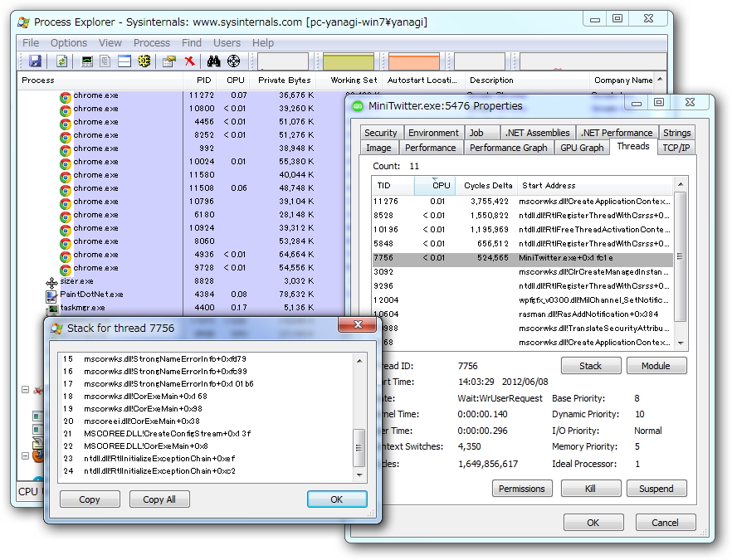Sort threads by Cycles Delta column

[486, 186]
